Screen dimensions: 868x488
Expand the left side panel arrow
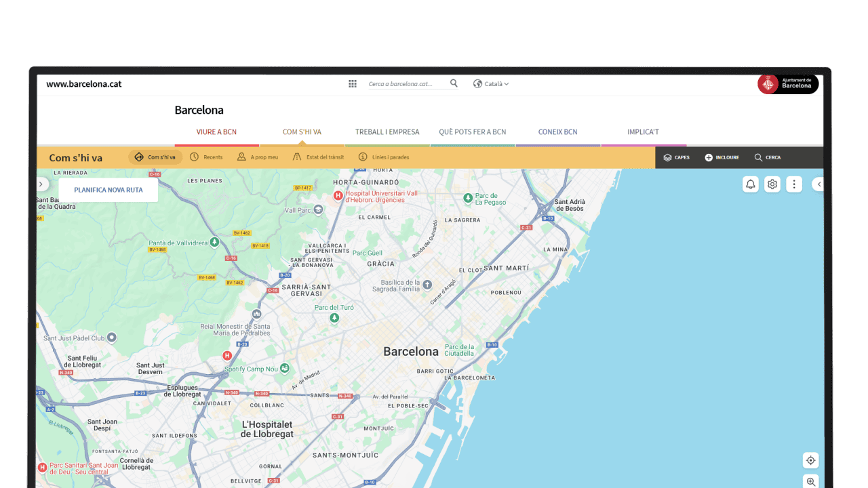point(41,184)
